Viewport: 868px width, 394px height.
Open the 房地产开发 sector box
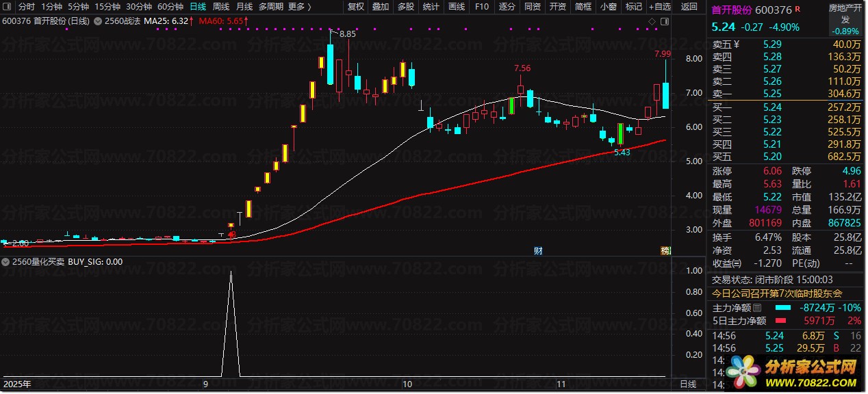(x=845, y=20)
